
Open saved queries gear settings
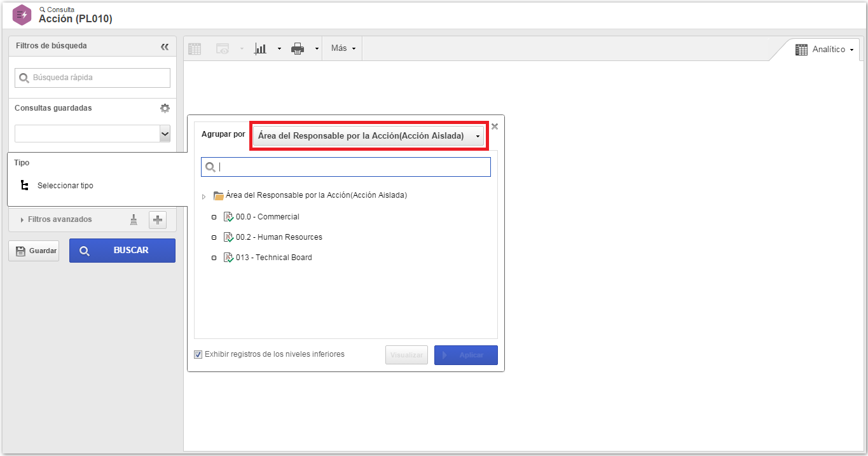click(165, 108)
